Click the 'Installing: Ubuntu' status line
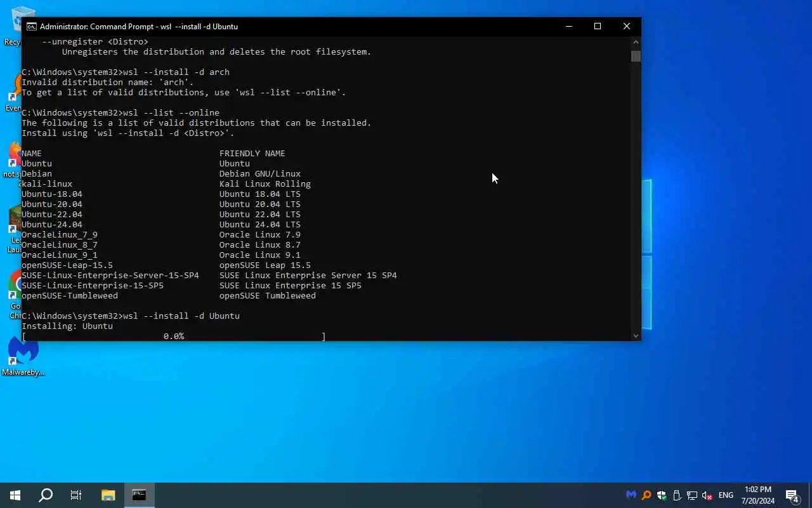The width and height of the screenshot is (812, 508). [67, 326]
